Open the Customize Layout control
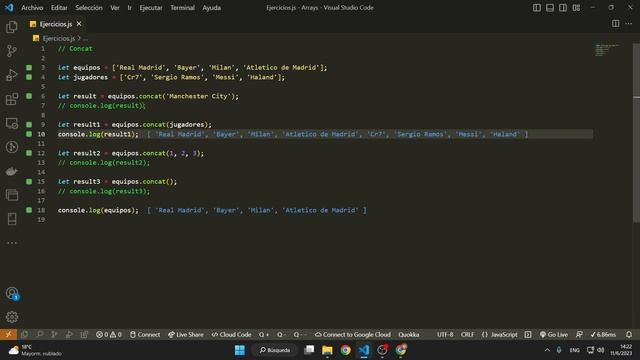Screen dimensions: 640x360 click(x=576, y=8)
